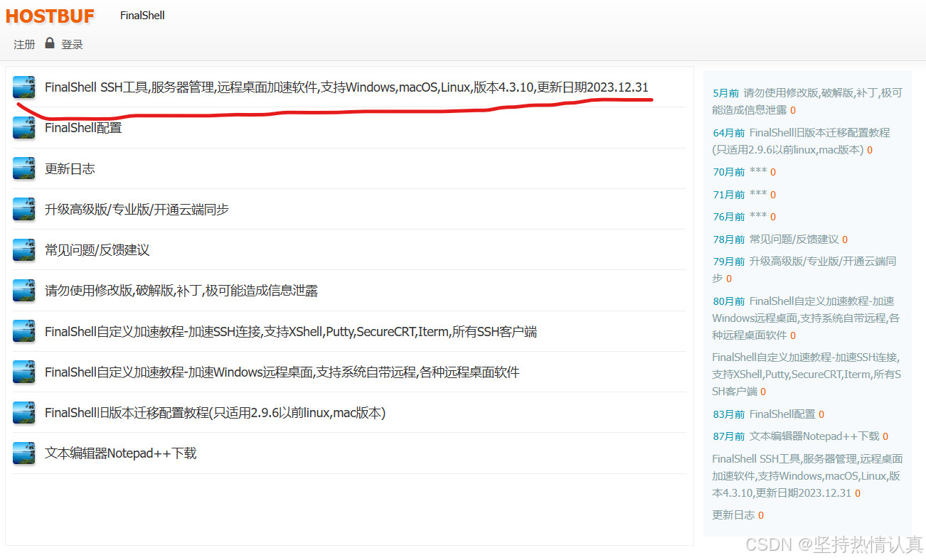Click sidebar link FinalShell SSH工具 版本4.3.10
926x560 pixels.
point(807,475)
